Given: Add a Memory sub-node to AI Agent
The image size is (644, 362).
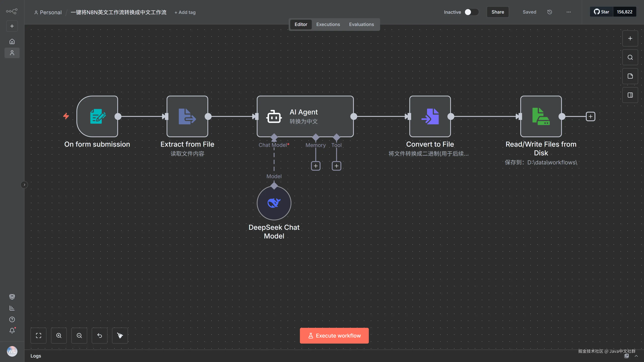Looking at the screenshot, I should 316,166.
